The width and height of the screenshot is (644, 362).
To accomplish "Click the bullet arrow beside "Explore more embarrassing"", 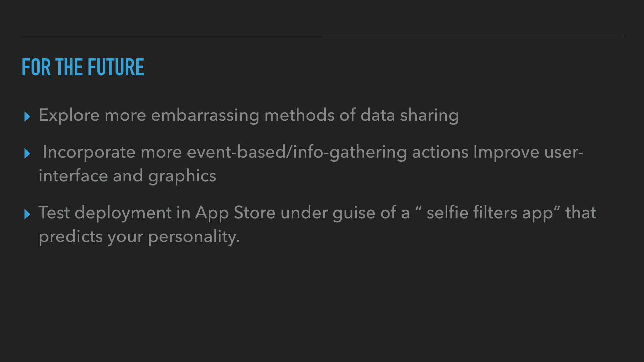I will tap(27, 117).
